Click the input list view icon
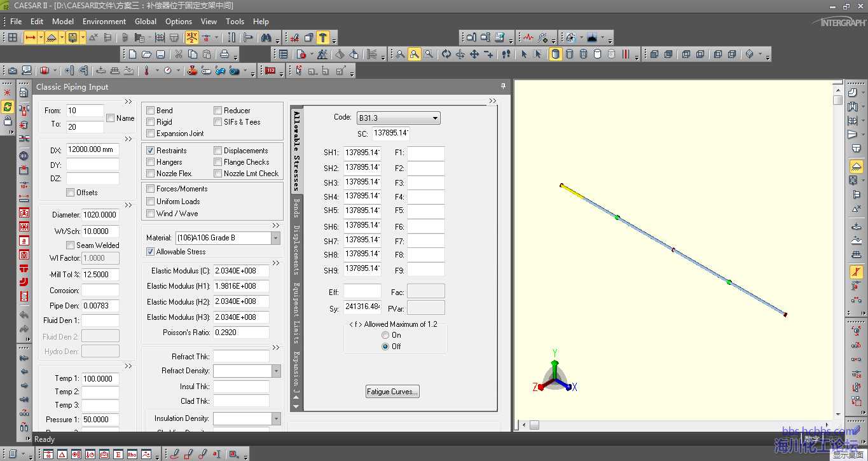868x461 pixels. (284, 55)
